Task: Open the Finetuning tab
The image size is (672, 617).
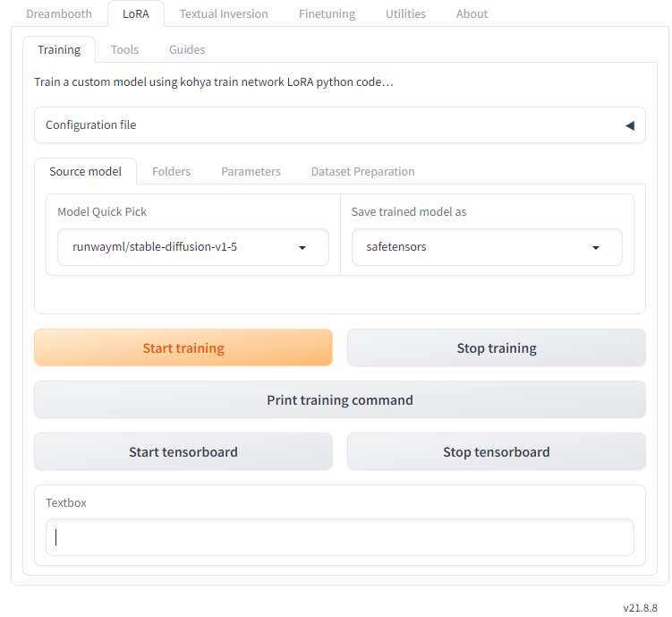Action: coord(327,13)
